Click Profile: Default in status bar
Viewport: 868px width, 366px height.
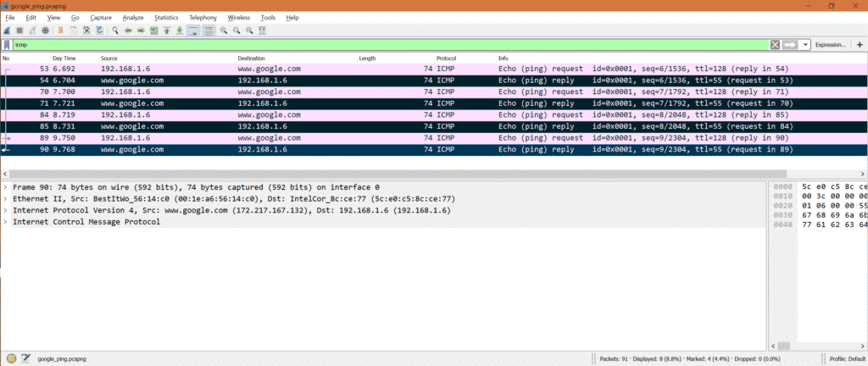(x=847, y=358)
